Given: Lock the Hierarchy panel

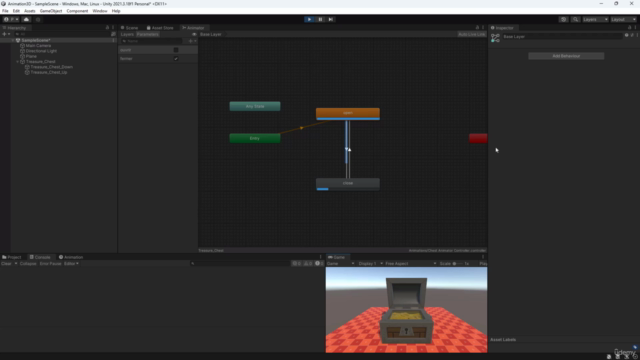Looking at the screenshot, I should click(x=107, y=27).
